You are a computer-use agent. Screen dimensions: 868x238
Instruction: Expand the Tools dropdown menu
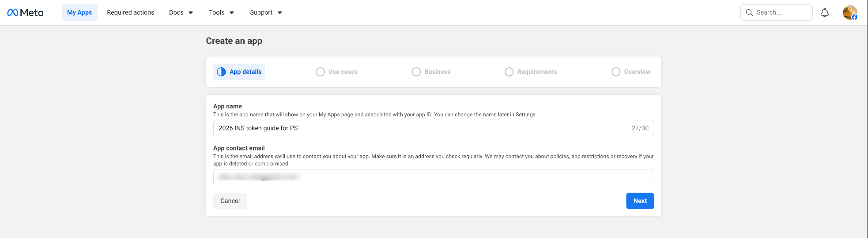pyautogui.click(x=221, y=12)
